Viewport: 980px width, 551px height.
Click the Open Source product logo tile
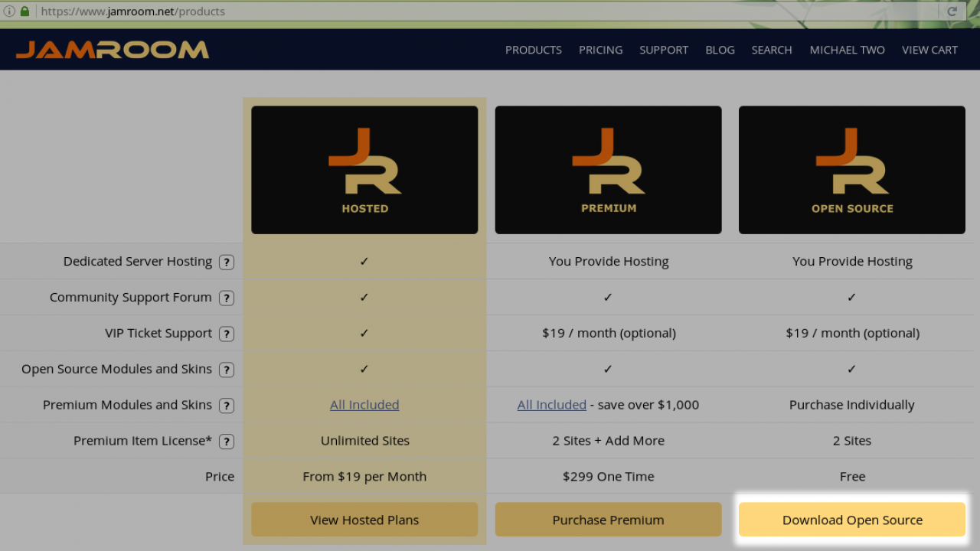(852, 170)
